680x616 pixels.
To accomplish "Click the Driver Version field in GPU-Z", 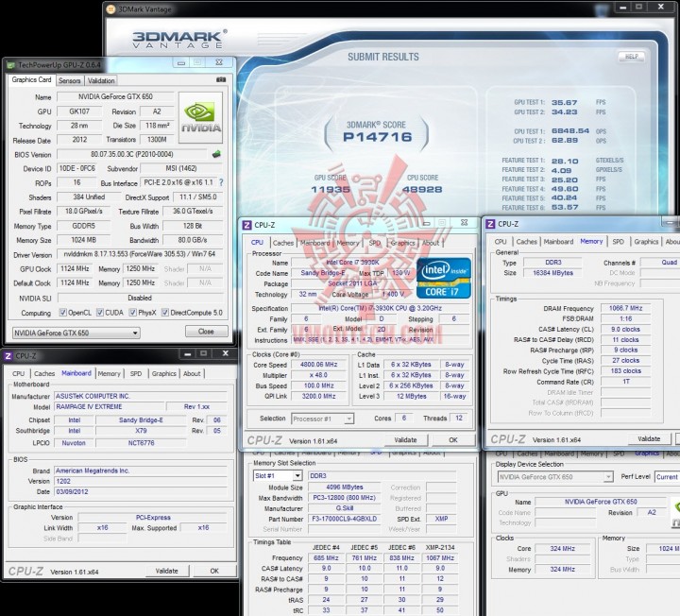I will click(x=140, y=254).
